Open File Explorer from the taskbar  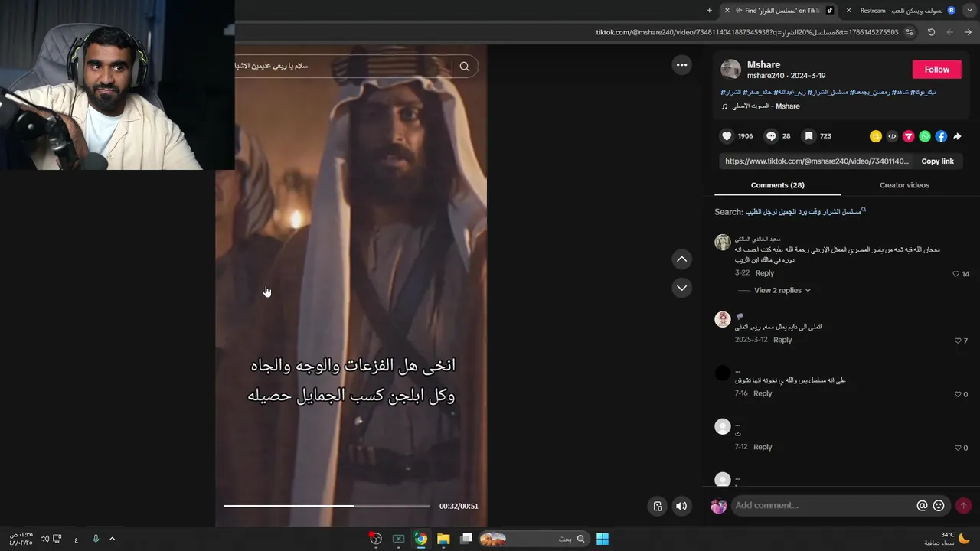tap(443, 539)
